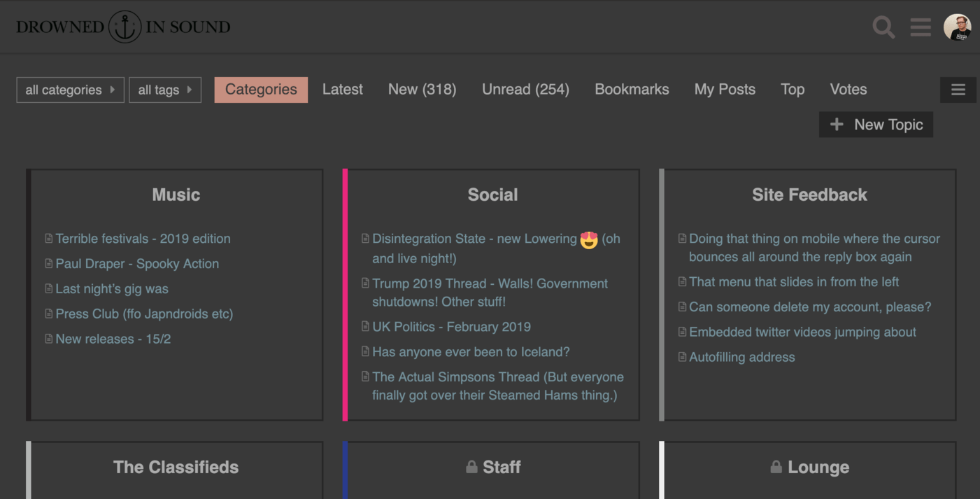
Task: Open That menu that slides in topic
Action: (794, 282)
